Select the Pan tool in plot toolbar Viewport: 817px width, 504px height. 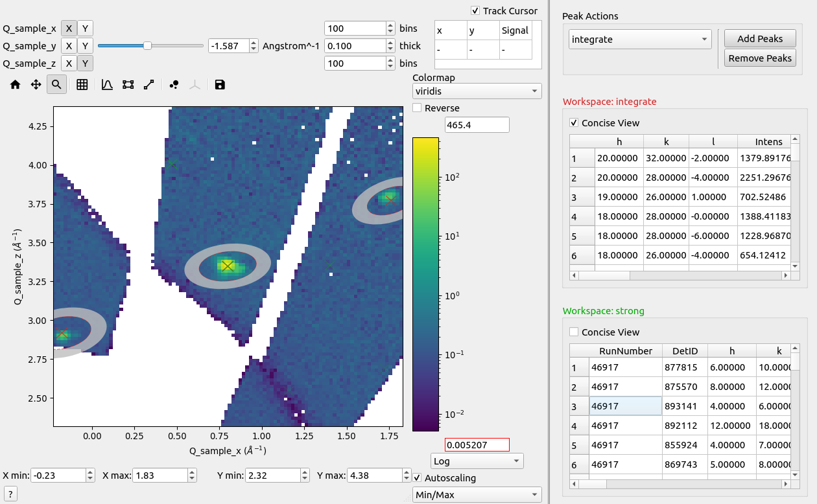click(x=36, y=84)
